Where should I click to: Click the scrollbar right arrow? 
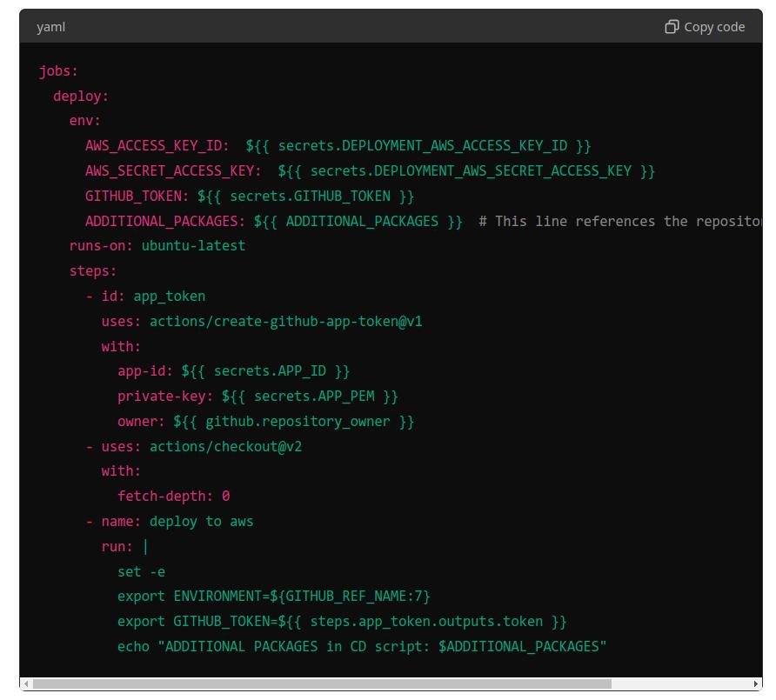pyautogui.click(x=756, y=683)
